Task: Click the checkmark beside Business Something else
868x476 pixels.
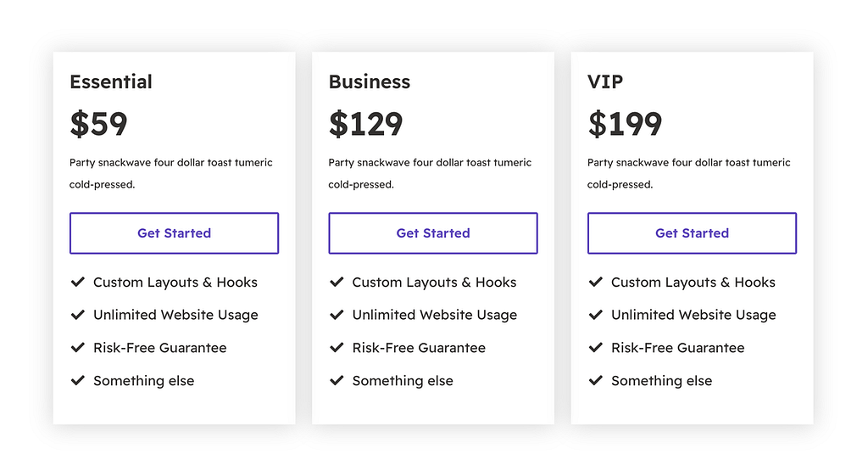Action: [337, 380]
